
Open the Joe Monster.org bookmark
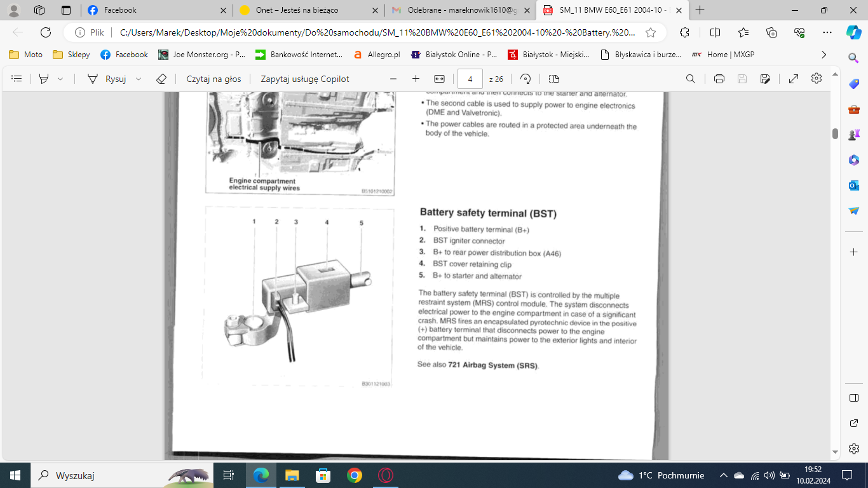(201, 55)
